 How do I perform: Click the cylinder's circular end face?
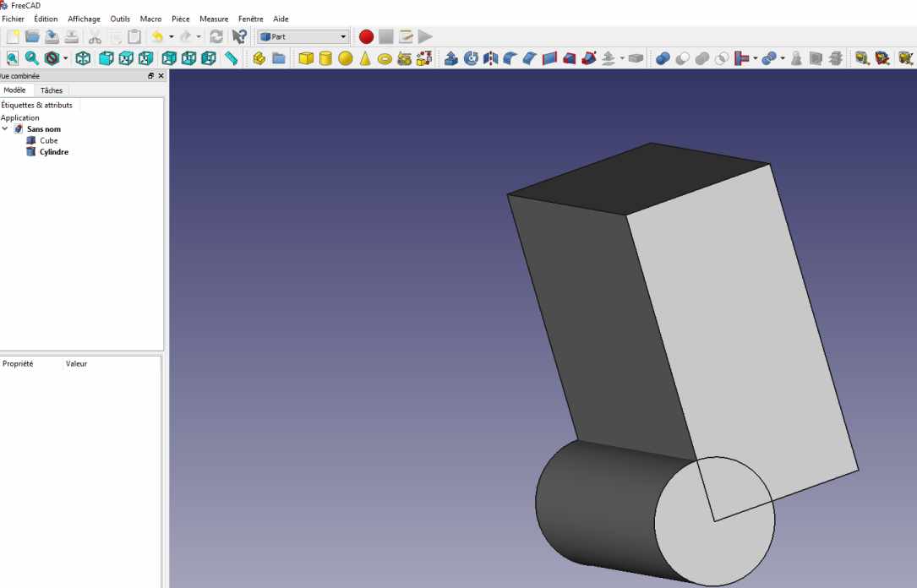point(715,520)
